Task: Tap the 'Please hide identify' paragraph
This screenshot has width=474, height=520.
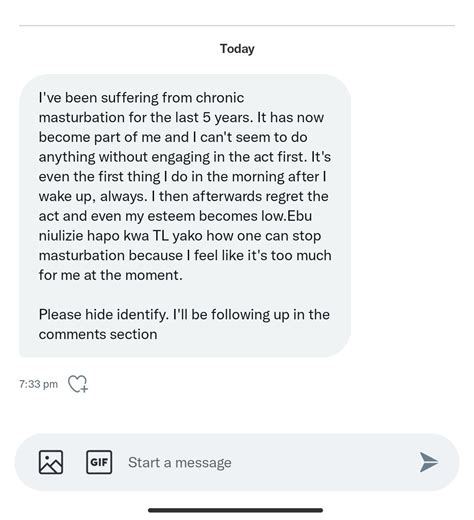Action: click(x=184, y=324)
